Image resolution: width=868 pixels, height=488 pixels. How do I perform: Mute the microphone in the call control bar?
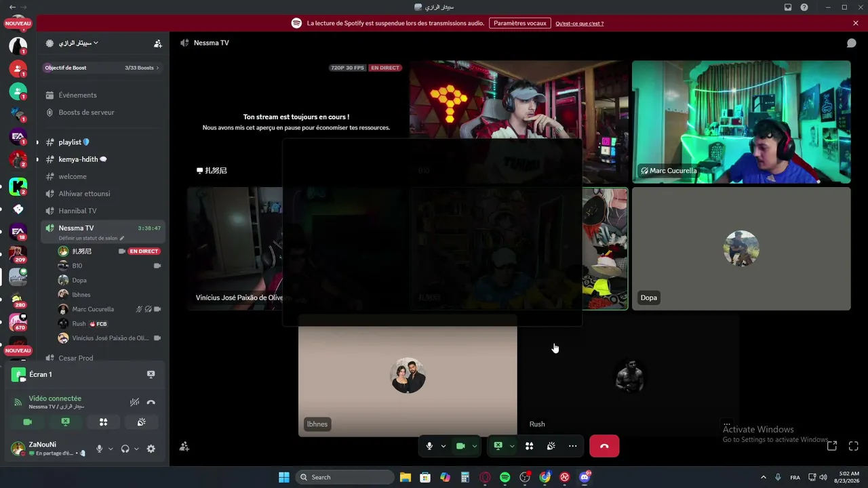pyautogui.click(x=429, y=446)
